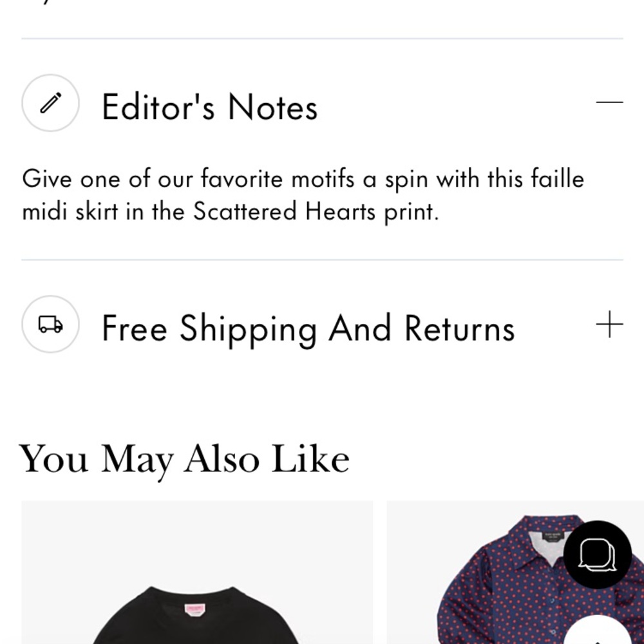Open the live chat bubble button
644x644 pixels.
[597, 555]
